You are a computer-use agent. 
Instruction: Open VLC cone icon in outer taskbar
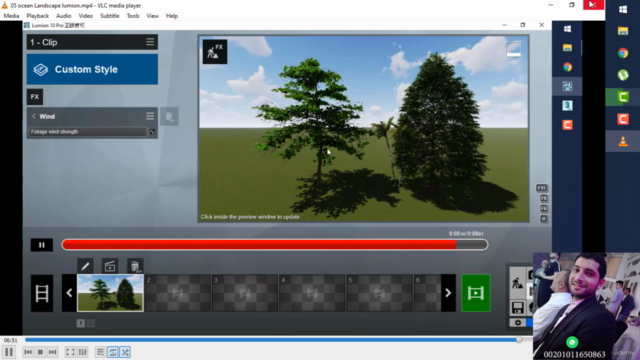click(623, 141)
